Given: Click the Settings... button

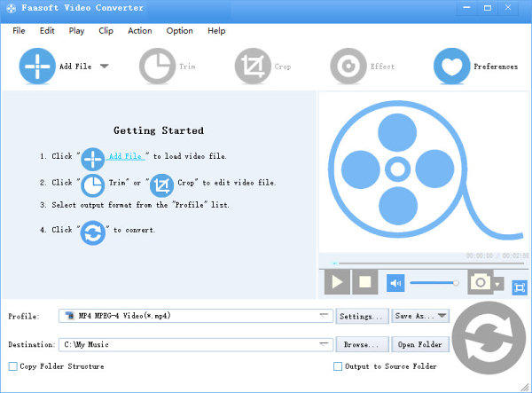Looking at the screenshot, I should pos(362,317).
